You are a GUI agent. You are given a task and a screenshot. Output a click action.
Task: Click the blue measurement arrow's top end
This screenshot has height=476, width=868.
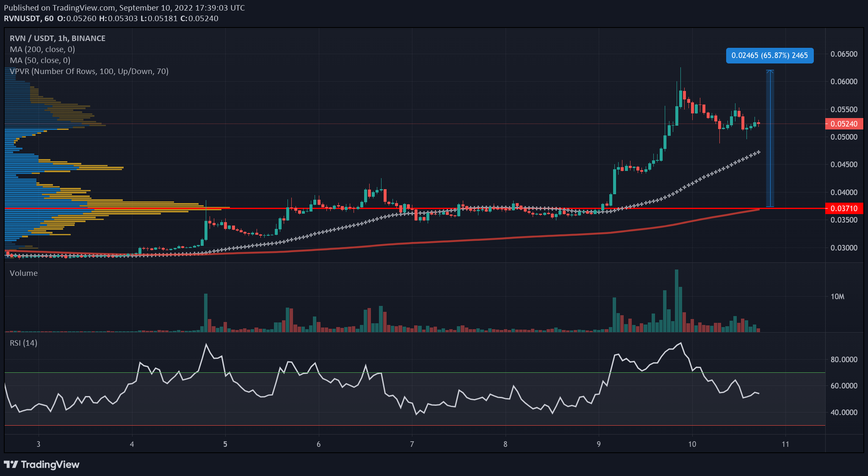770,71
